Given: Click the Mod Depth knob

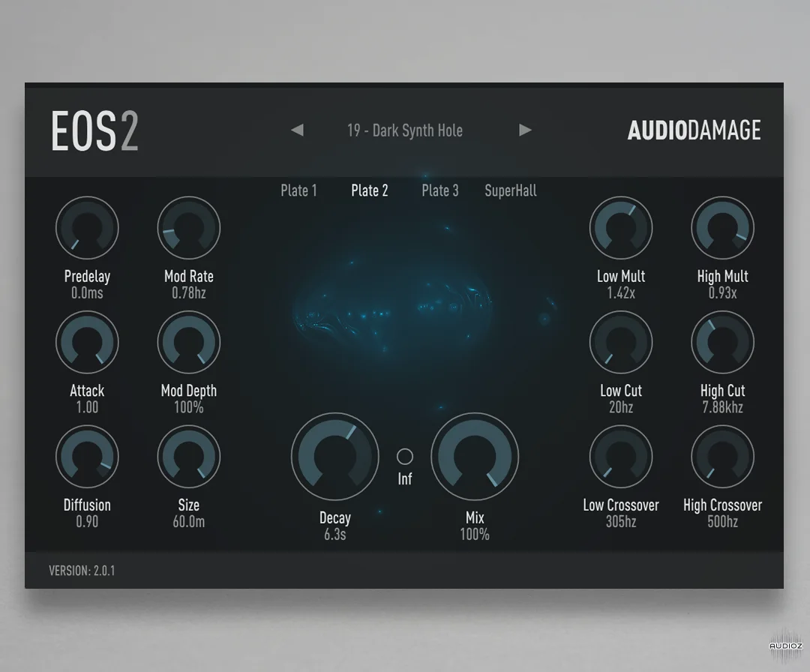Looking at the screenshot, I should tap(189, 343).
